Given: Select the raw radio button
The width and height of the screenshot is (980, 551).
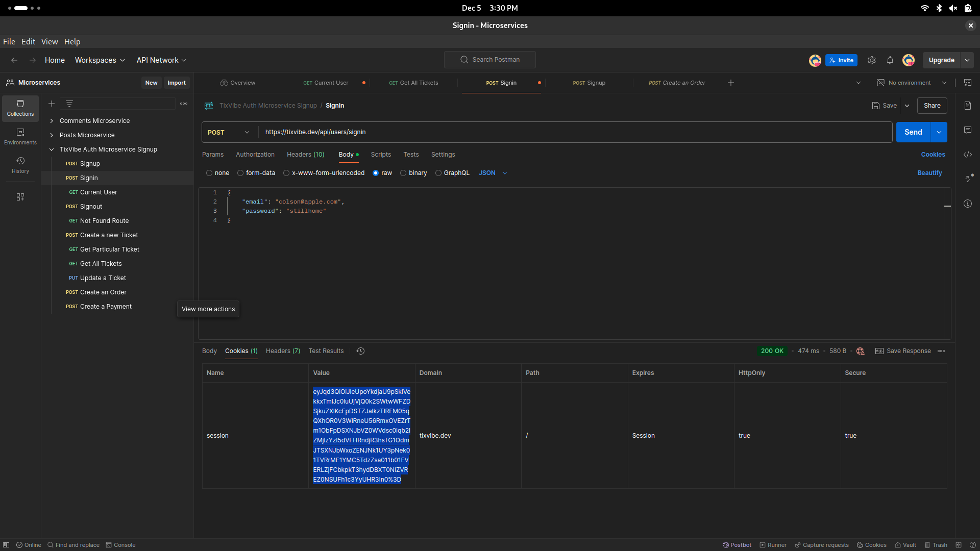Looking at the screenshot, I should pos(376,173).
